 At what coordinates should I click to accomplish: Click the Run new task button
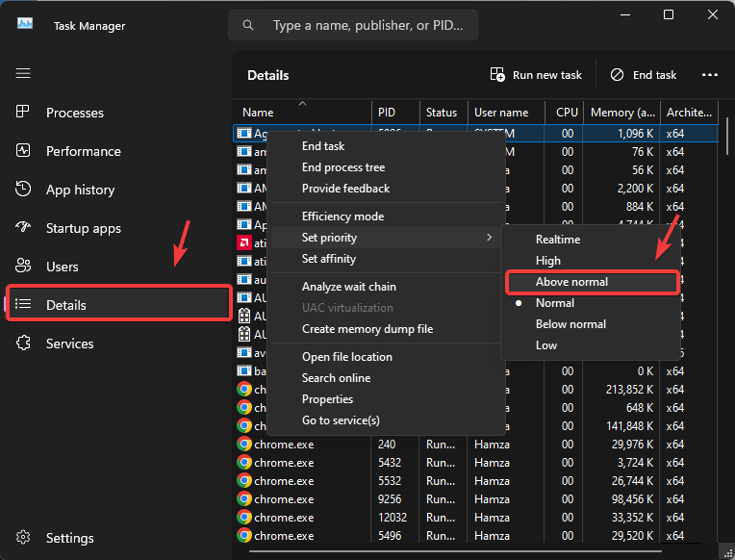[537, 75]
